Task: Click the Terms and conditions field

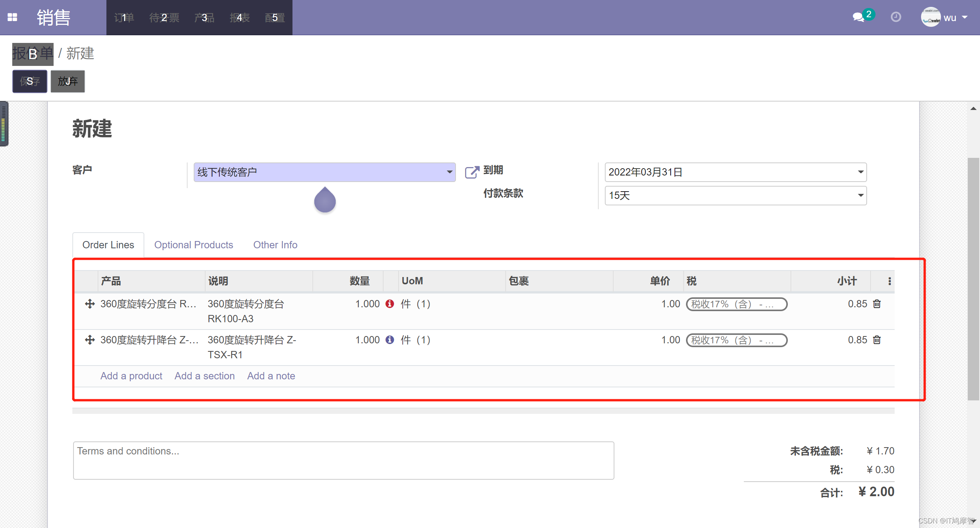Action: 343,460
